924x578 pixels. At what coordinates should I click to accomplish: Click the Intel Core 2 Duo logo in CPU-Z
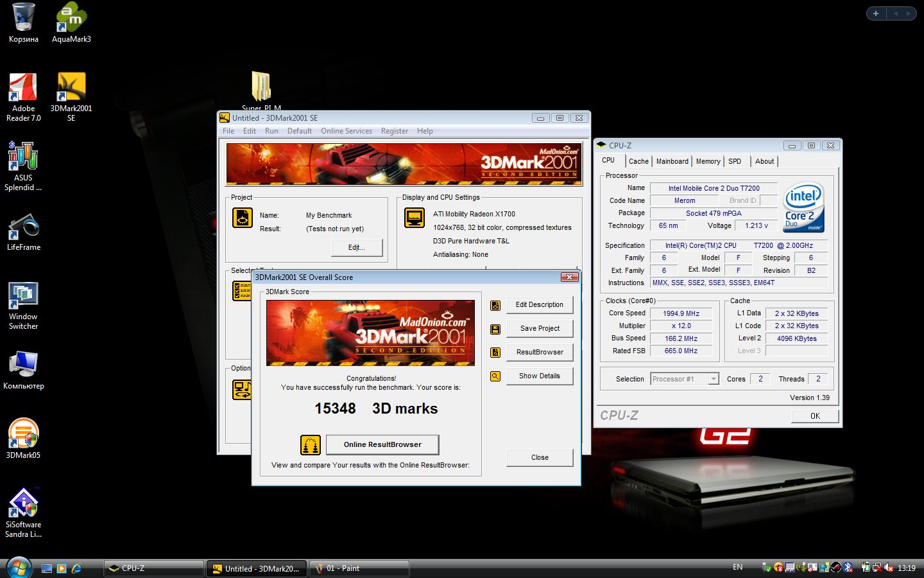(803, 207)
